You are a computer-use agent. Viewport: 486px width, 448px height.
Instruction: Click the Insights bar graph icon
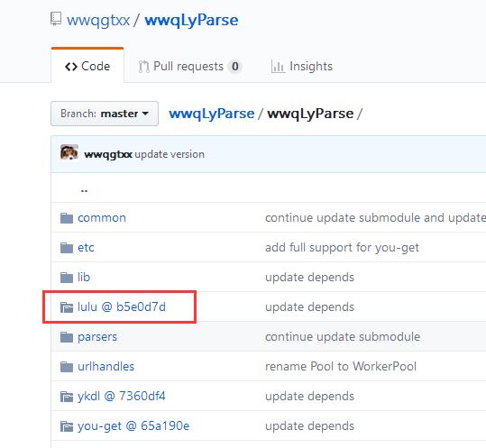pyautogui.click(x=278, y=67)
